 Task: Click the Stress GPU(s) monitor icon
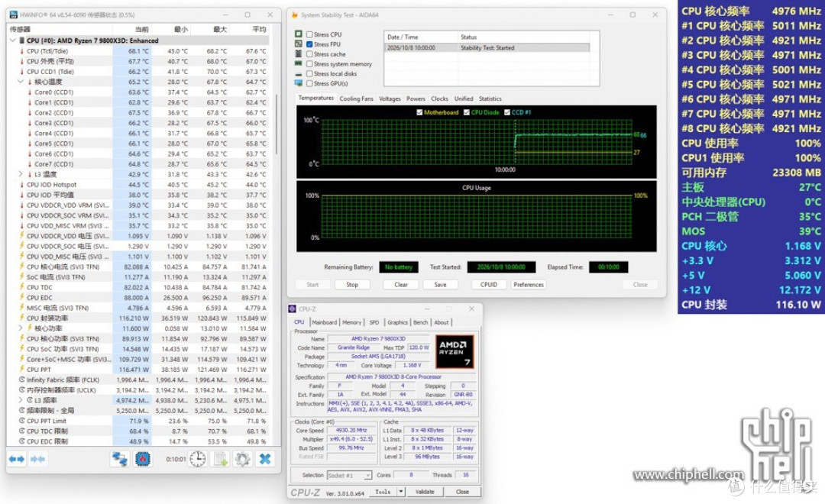pyautogui.click(x=299, y=84)
